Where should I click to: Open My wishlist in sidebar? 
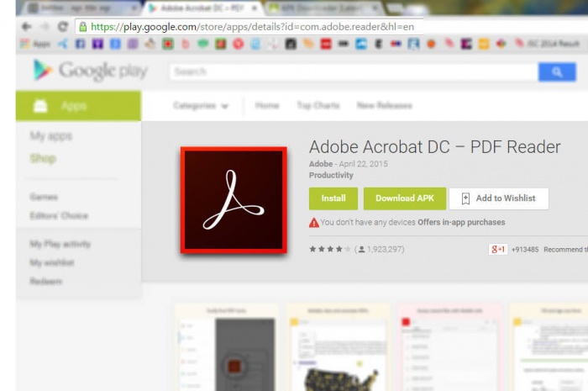52,262
